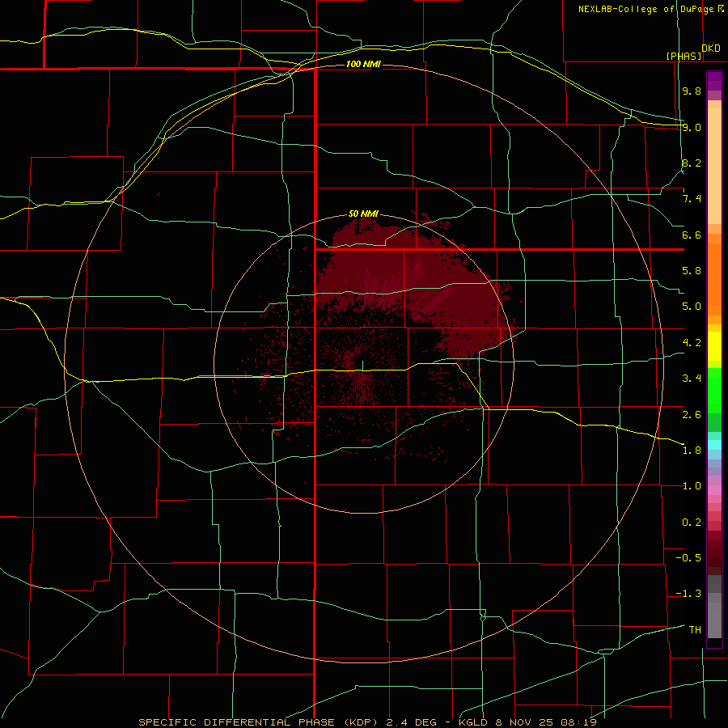Click the -0.5 legend value
The width and height of the screenshot is (728, 728).
coord(688,558)
